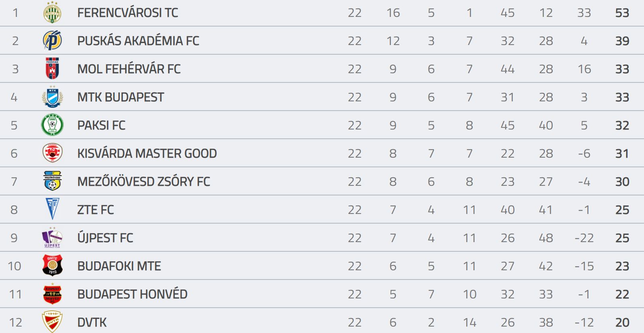Click the DVTK team name

point(92,323)
